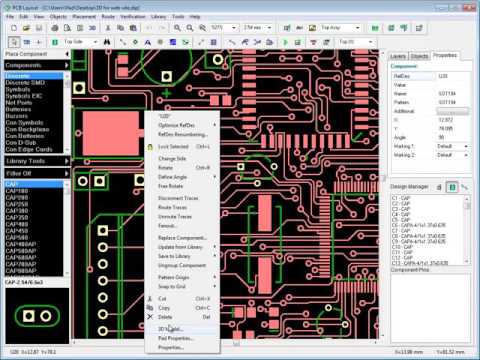
Task: Click the Copy toolbar icon
Action: [x=120, y=28]
